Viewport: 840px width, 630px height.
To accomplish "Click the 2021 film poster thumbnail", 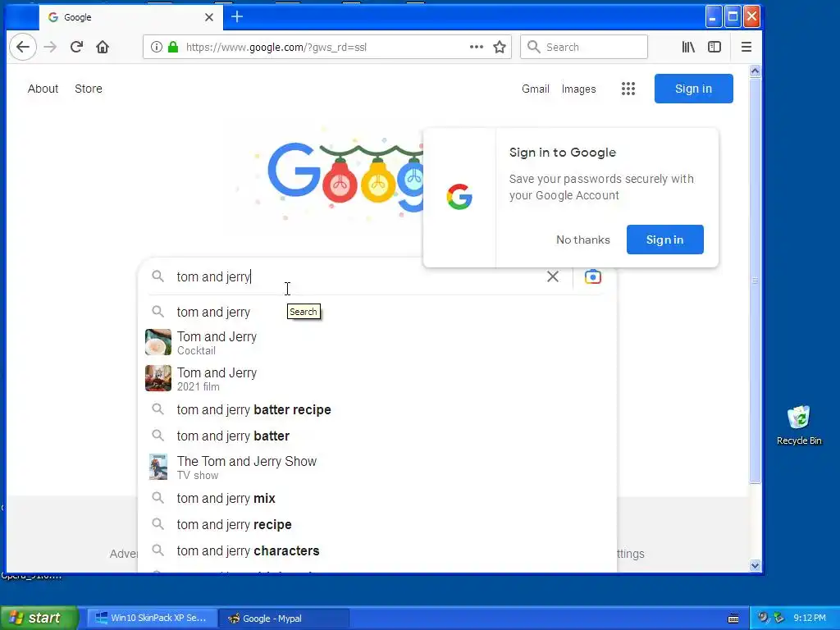I will (158, 378).
